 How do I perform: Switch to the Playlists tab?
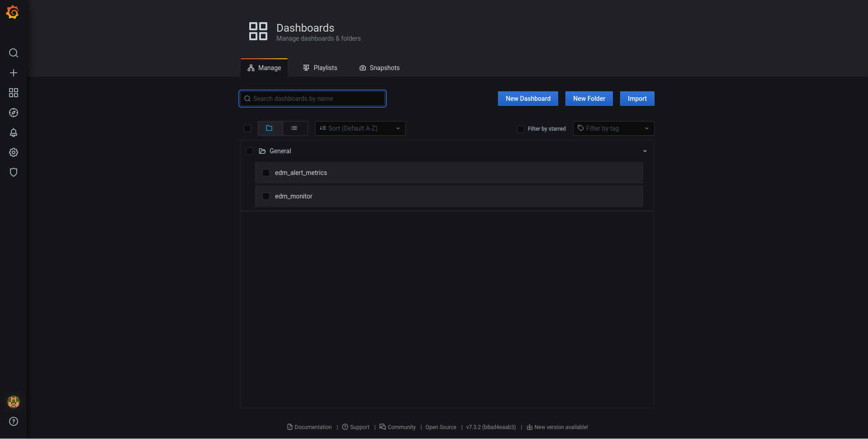point(320,68)
